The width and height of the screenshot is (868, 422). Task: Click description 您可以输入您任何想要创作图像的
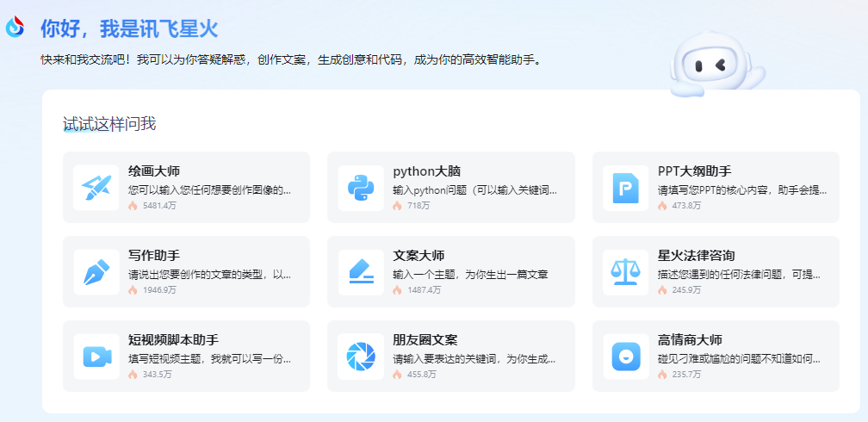210,190
